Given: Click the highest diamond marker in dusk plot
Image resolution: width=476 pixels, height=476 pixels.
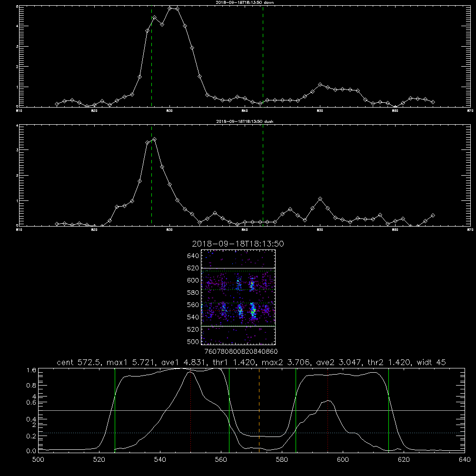Looking at the screenshot, I should pos(155,139).
